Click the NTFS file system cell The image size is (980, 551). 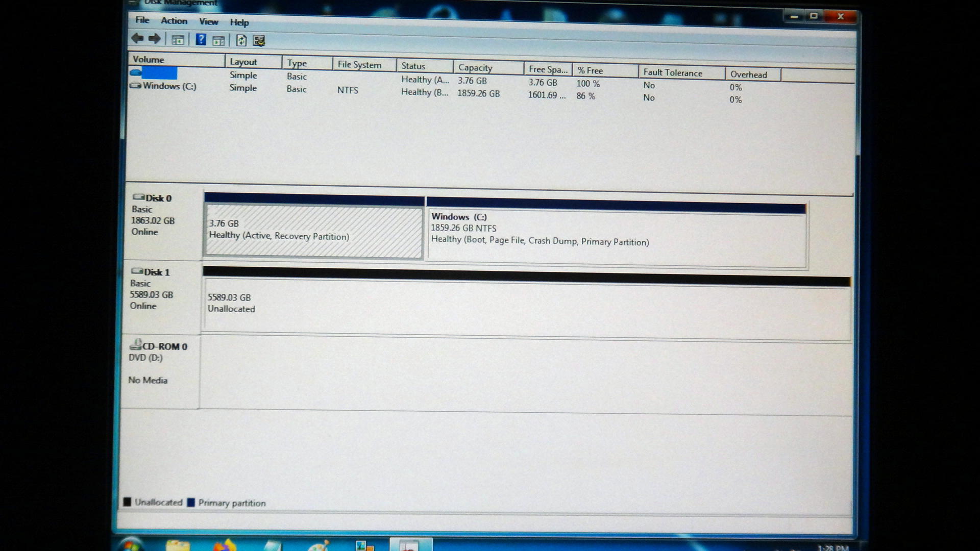point(348,90)
